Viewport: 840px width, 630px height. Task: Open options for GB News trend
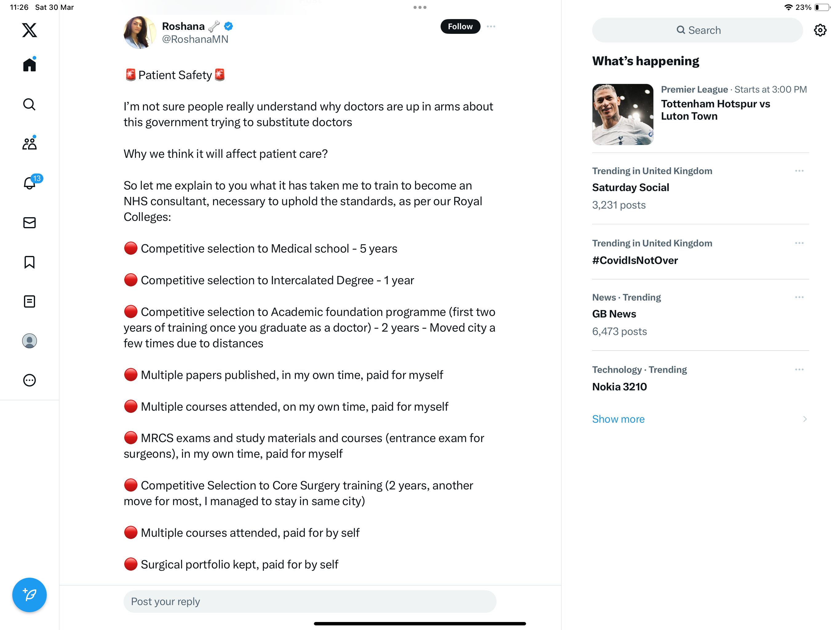coord(799,297)
